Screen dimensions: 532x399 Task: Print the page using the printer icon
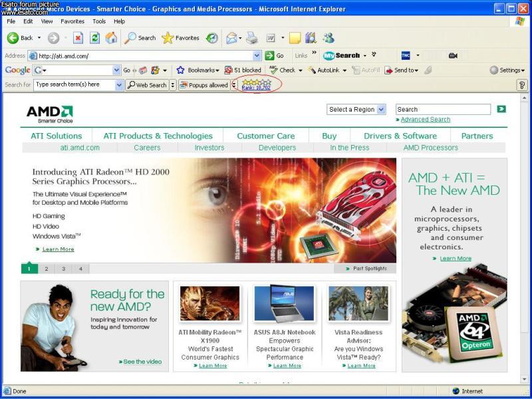coord(252,38)
